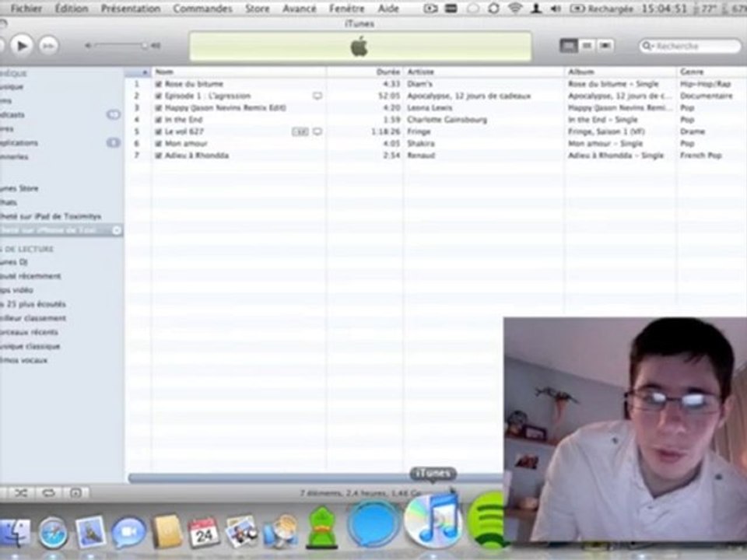Select Acheté sur iPad de Toximityx
This screenshot has height=560, width=747.
pyautogui.click(x=51, y=216)
